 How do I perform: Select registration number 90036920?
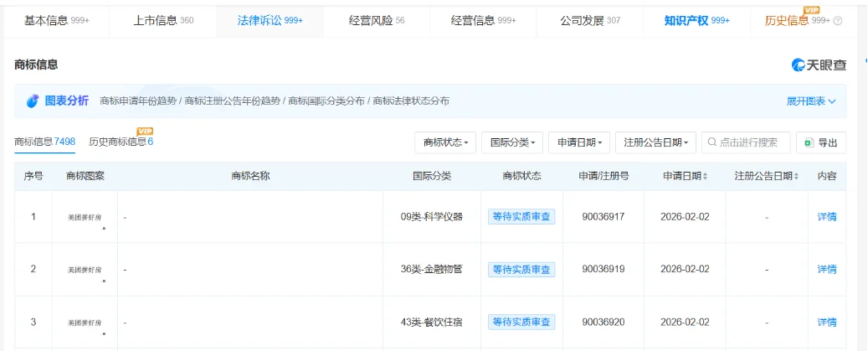tap(603, 323)
